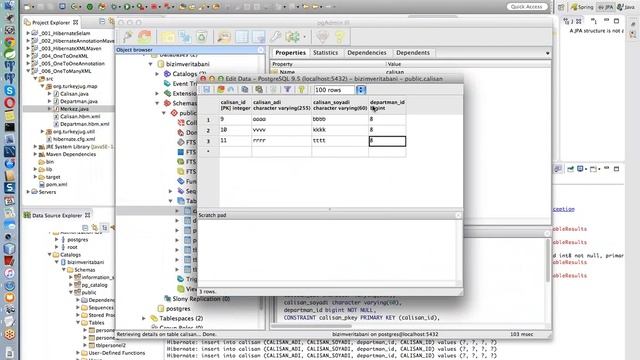Expand Tablespaces (2) node

click(144, 318)
